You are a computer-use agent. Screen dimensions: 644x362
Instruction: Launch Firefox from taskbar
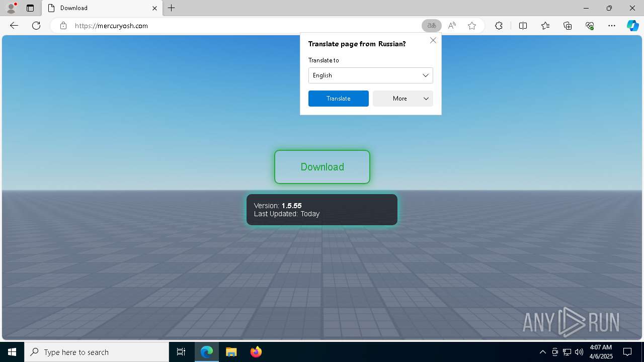pos(256,352)
